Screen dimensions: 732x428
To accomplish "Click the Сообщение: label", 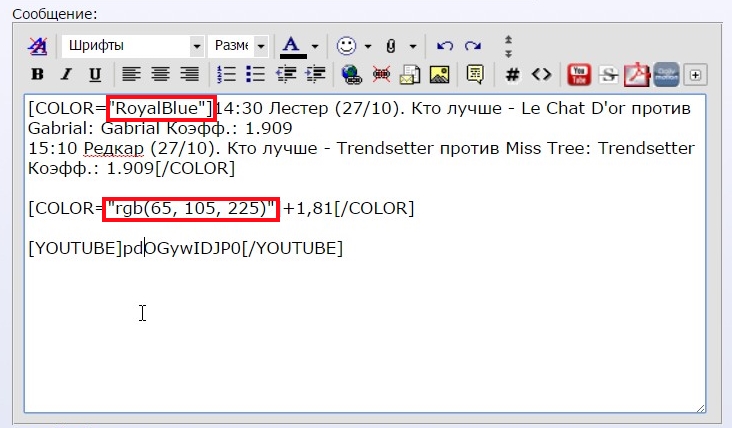I will (x=55, y=14).
